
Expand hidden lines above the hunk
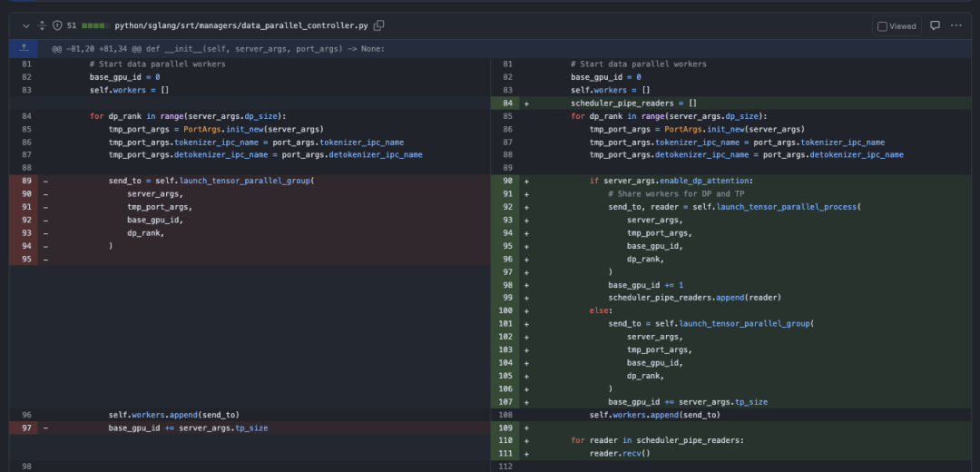pyautogui.click(x=24, y=48)
